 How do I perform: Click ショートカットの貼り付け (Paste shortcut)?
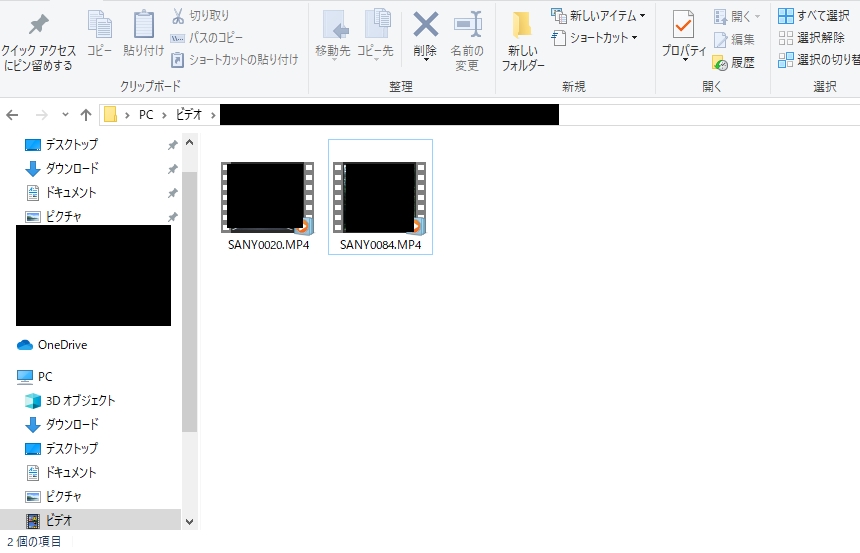click(x=235, y=60)
